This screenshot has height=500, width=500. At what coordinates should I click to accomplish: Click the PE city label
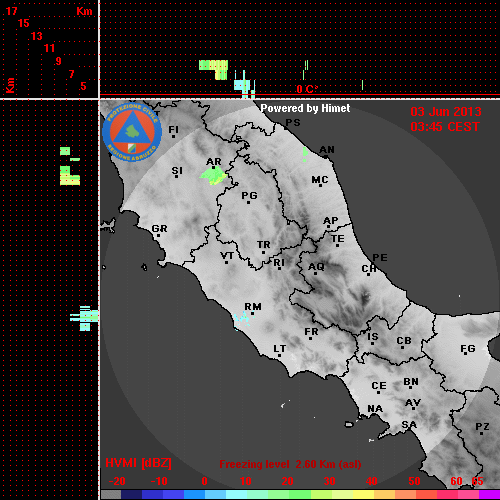point(380,258)
